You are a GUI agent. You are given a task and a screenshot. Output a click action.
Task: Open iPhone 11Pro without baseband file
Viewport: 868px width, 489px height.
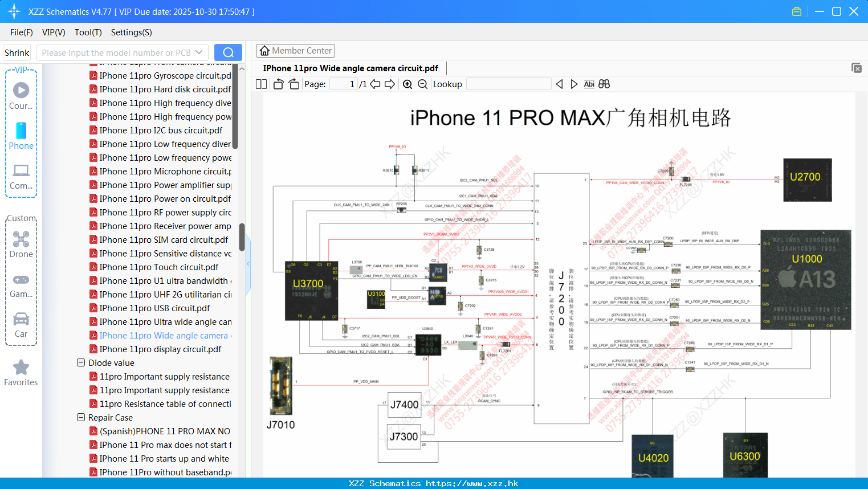coord(161,472)
